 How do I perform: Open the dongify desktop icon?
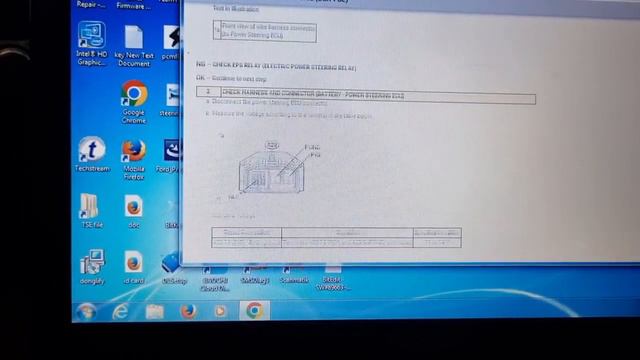(92, 267)
